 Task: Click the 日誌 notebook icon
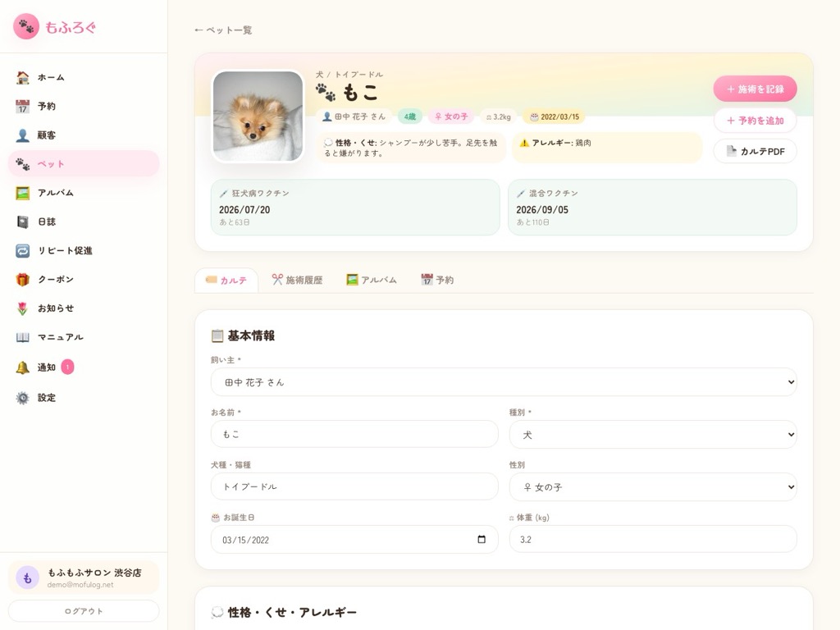(22, 221)
